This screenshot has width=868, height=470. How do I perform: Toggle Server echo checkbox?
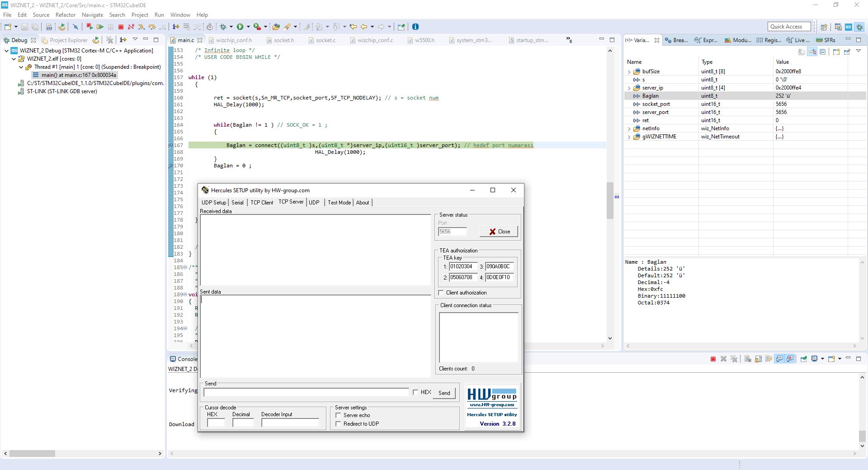pos(338,415)
